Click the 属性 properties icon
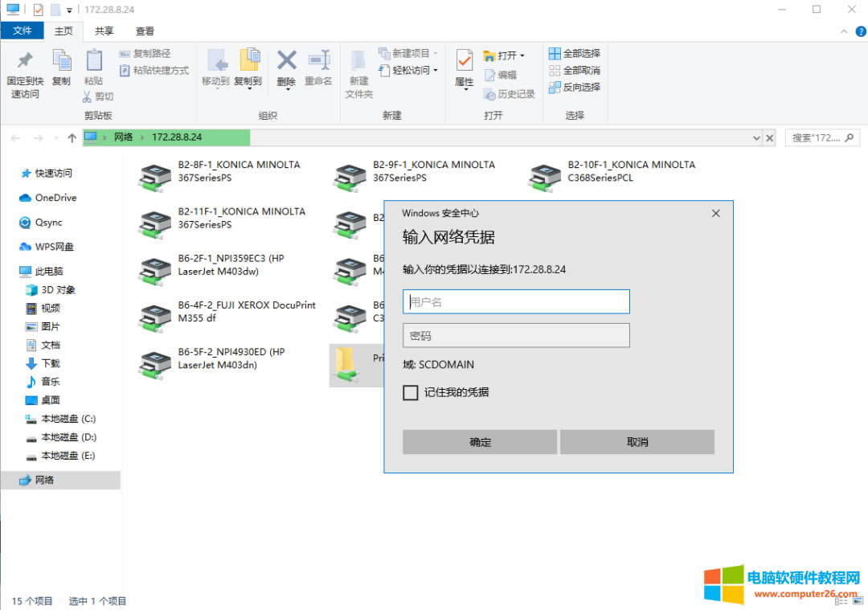This screenshot has width=868, height=610. [465, 60]
